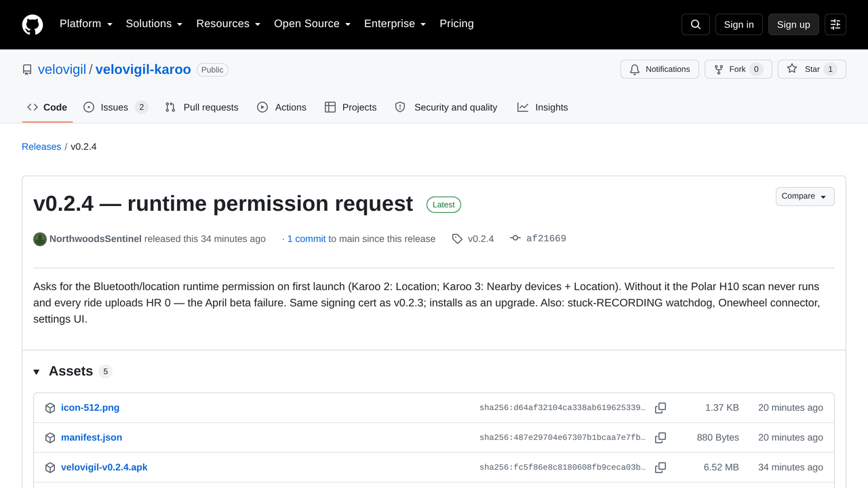This screenshot has height=488, width=868.
Task: Star the velovigil-karoo repository
Action: coord(812,69)
